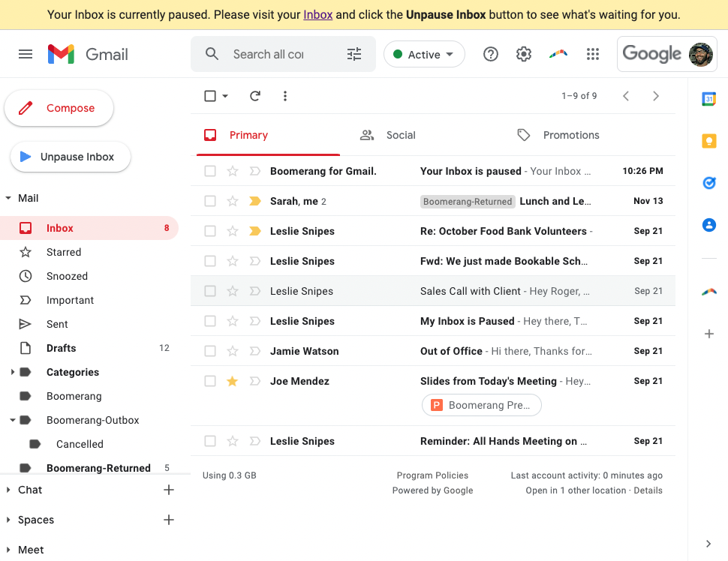Open the Google apps grid
This screenshot has height=561, width=728.
pyautogui.click(x=593, y=54)
